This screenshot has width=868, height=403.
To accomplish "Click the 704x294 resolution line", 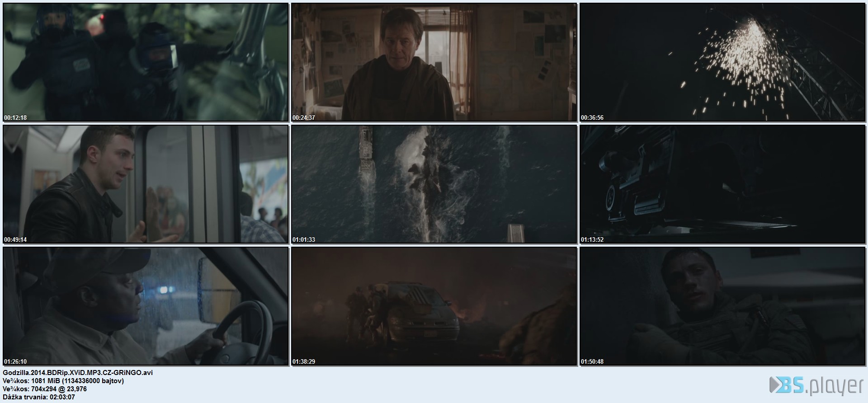I will 45,389.
